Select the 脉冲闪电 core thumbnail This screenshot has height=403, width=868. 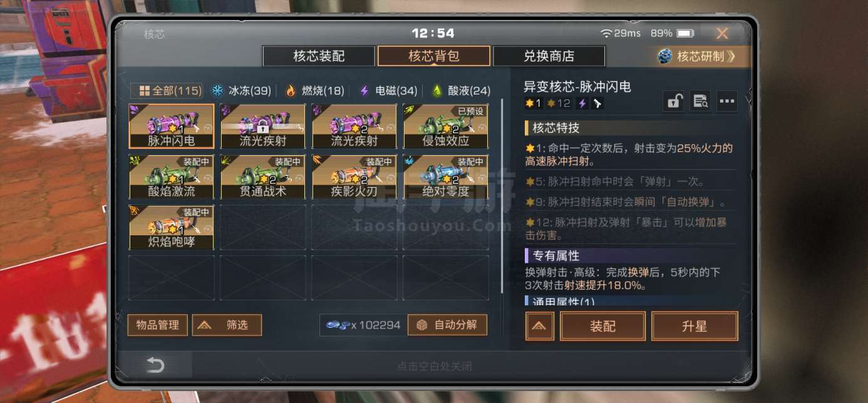click(172, 126)
